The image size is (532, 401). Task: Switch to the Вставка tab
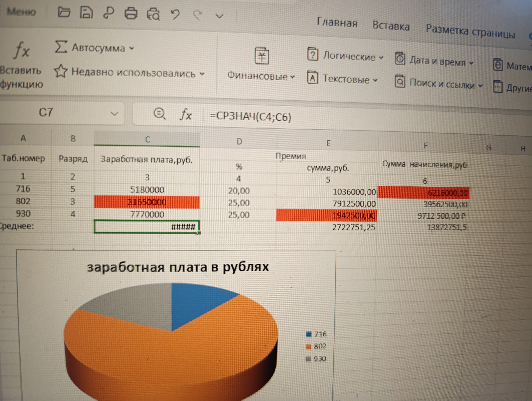coord(391,26)
